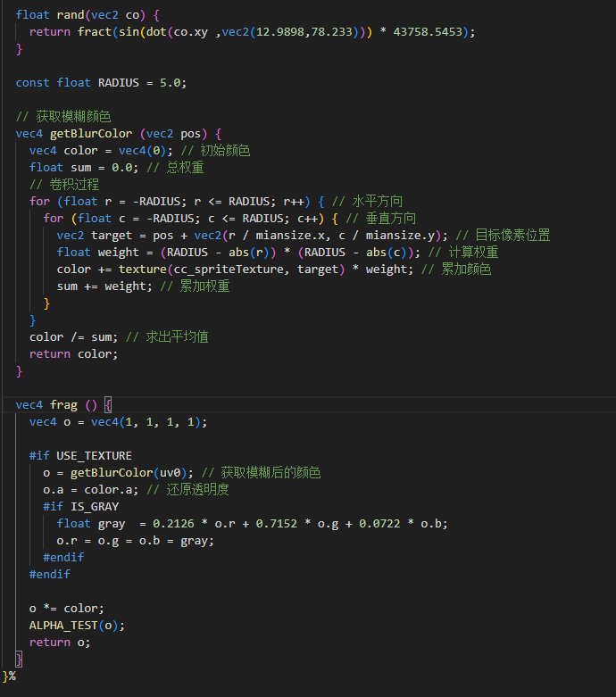Click the 获取模糊颜色 comment line
This screenshot has width=616, height=697.
coord(63,116)
